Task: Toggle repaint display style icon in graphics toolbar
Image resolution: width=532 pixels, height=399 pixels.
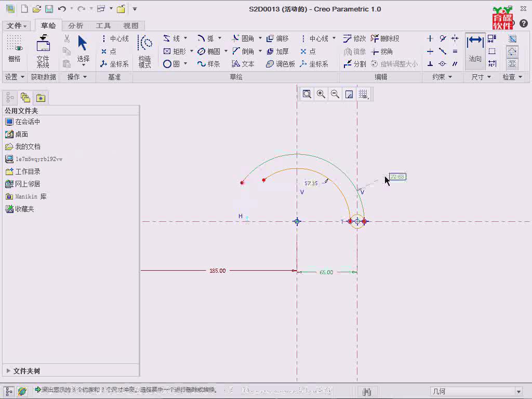Action: pos(349,94)
